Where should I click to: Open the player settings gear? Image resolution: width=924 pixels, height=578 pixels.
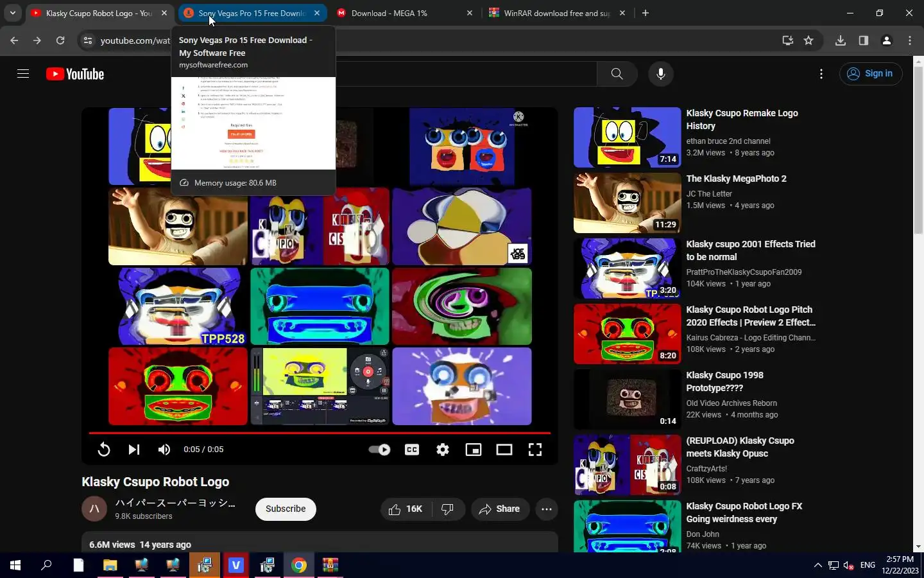pos(443,450)
